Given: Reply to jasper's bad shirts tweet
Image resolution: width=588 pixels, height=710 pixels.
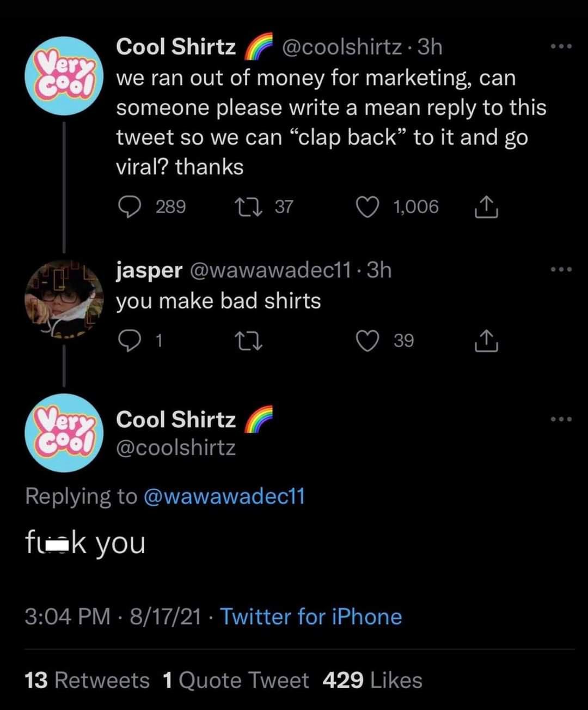Looking at the screenshot, I should (130, 341).
